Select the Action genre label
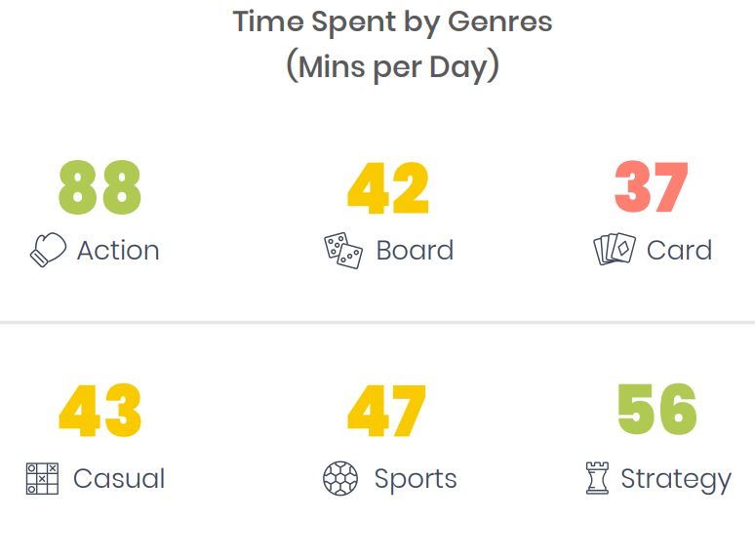This screenshot has height=560, width=755. (118, 251)
